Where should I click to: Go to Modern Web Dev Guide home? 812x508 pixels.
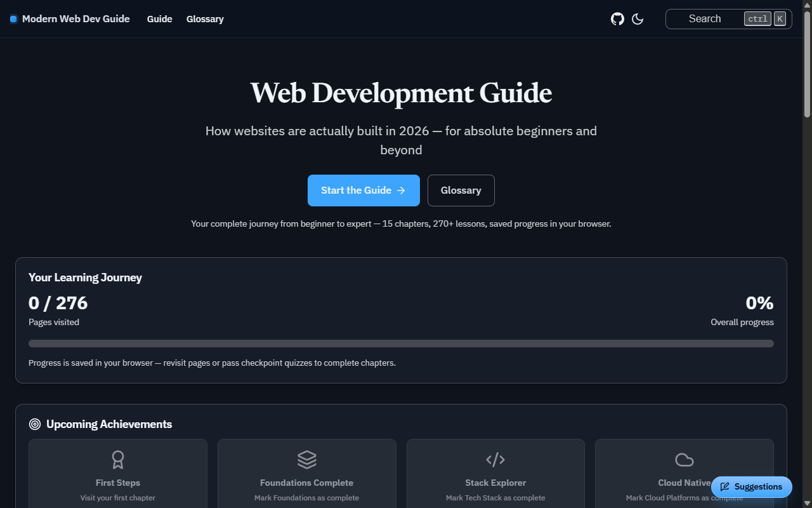point(70,19)
